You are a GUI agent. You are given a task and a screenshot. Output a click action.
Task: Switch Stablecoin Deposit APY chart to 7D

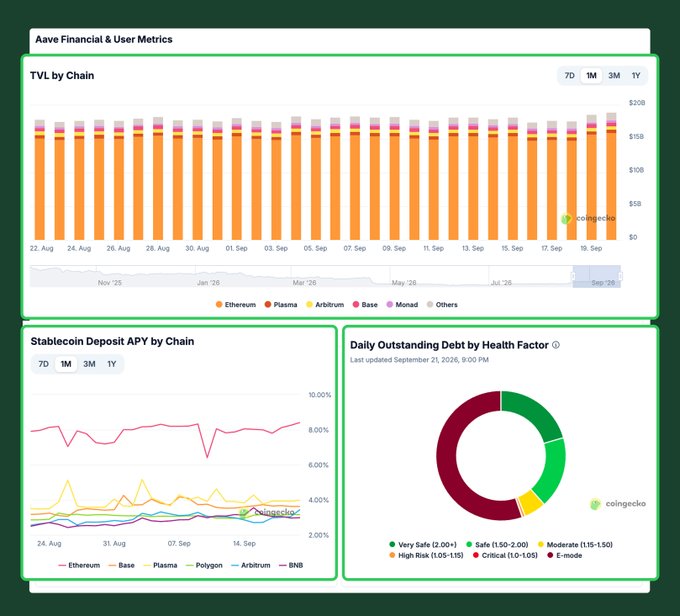click(x=43, y=364)
